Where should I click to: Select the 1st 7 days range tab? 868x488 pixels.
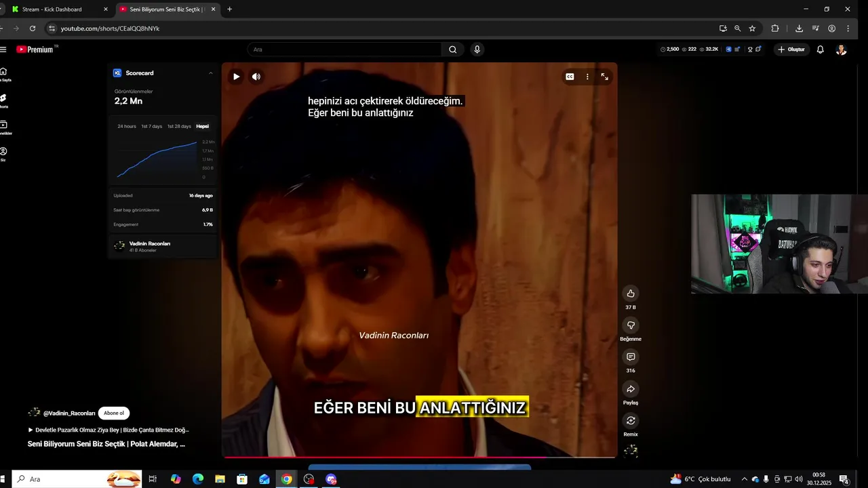[x=151, y=126]
